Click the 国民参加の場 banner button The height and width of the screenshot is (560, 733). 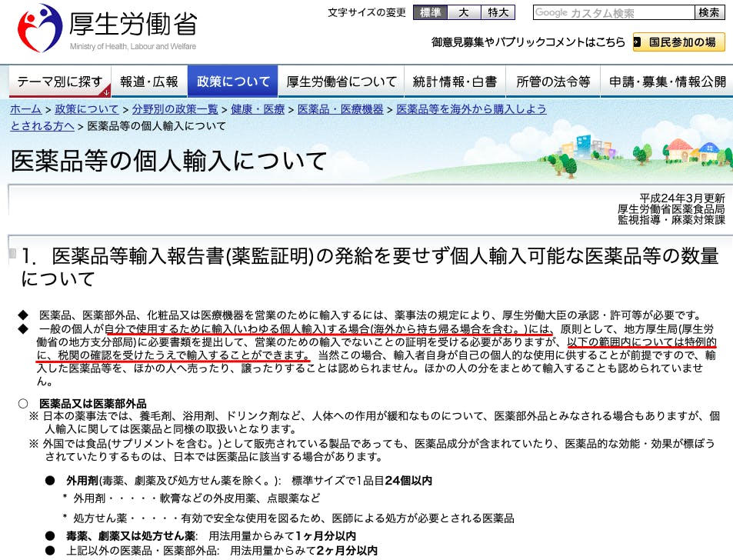point(678,42)
